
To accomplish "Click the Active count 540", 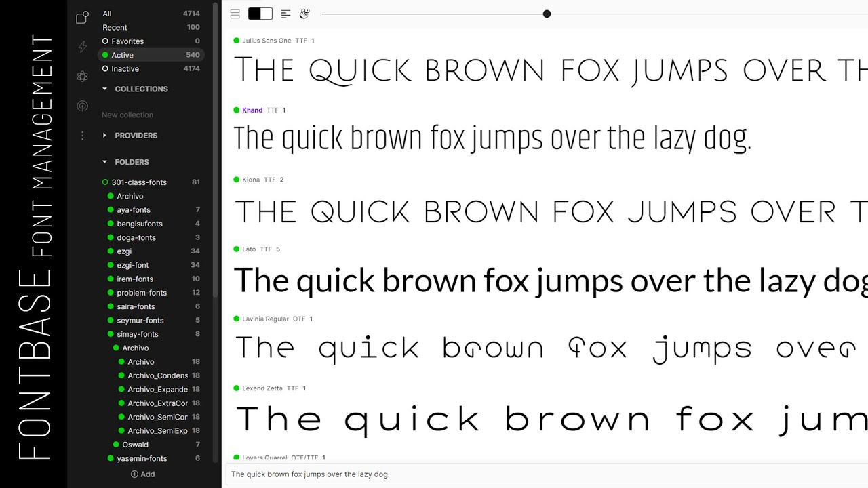I will pyautogui.click(x=193, y=55).
